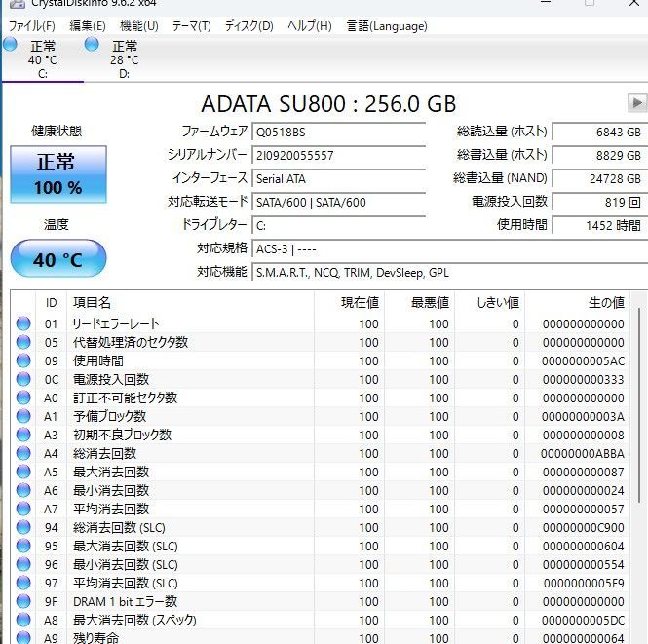Viewport: 648px width, 644px height.
Task: Click the firmware field Q0518BS
Action: (x=338, y=133)
